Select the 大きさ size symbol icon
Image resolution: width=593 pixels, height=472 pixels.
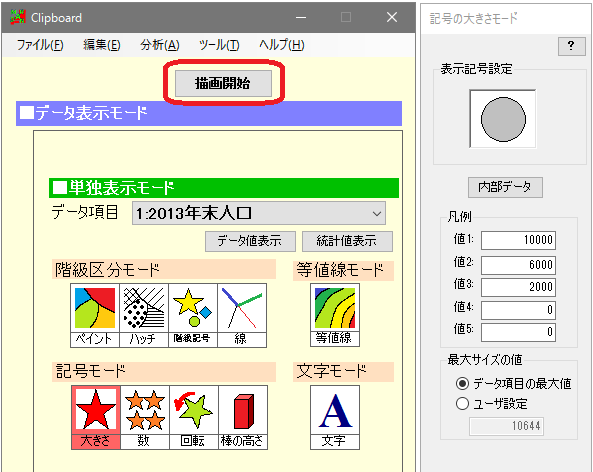click(x=96, y=418)
